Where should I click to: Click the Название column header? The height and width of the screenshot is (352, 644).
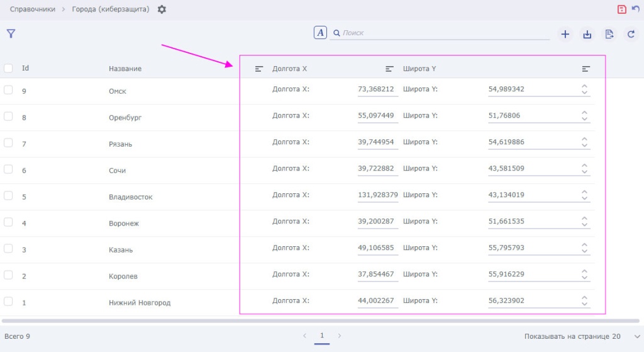[125, 69]
